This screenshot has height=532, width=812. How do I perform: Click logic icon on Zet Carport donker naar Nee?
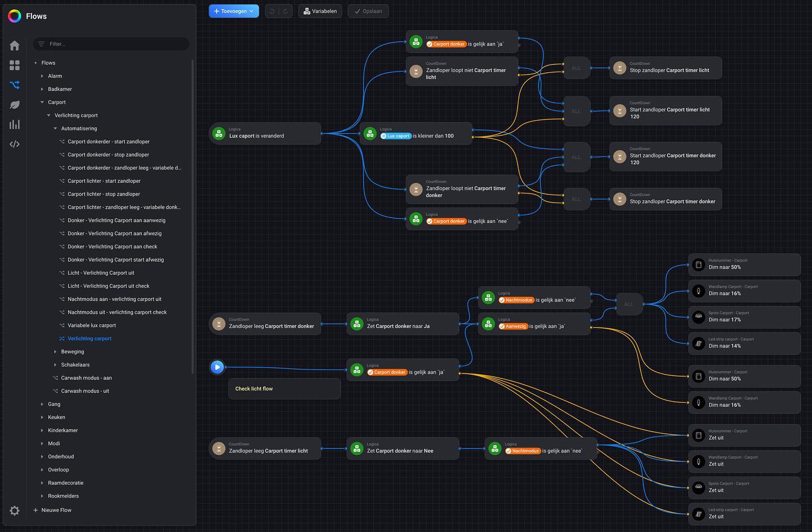tap(357, 449)
